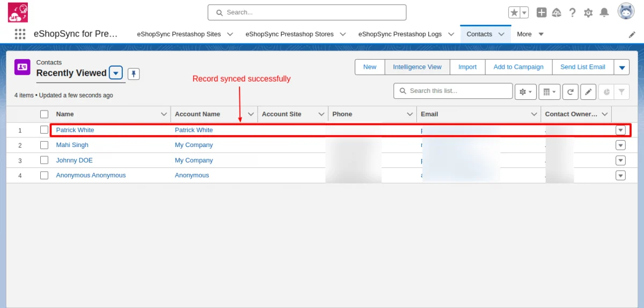Open the Anonymous Anonymous contact link
Screen dimensions: 644x308
(x=91, y=175)
